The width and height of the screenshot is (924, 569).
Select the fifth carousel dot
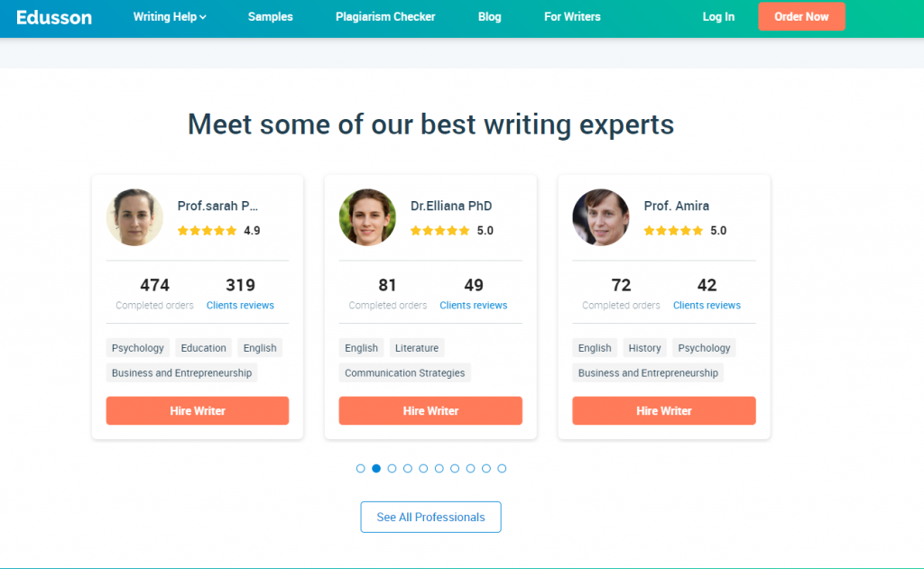pos(423,468)
